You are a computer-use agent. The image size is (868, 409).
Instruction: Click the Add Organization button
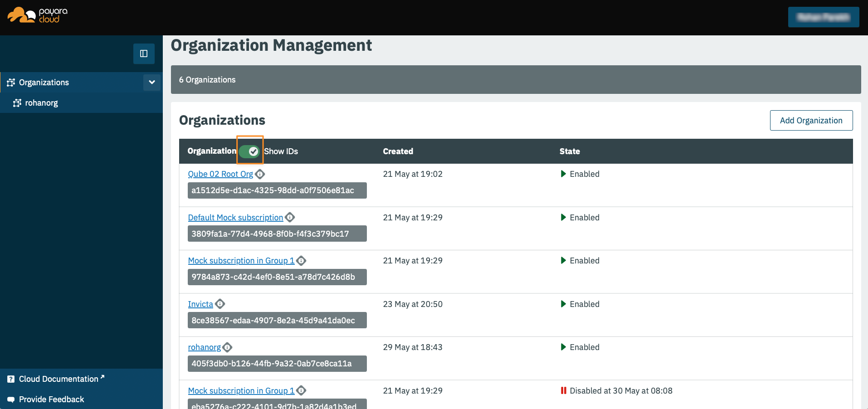(x=811, y=120)
